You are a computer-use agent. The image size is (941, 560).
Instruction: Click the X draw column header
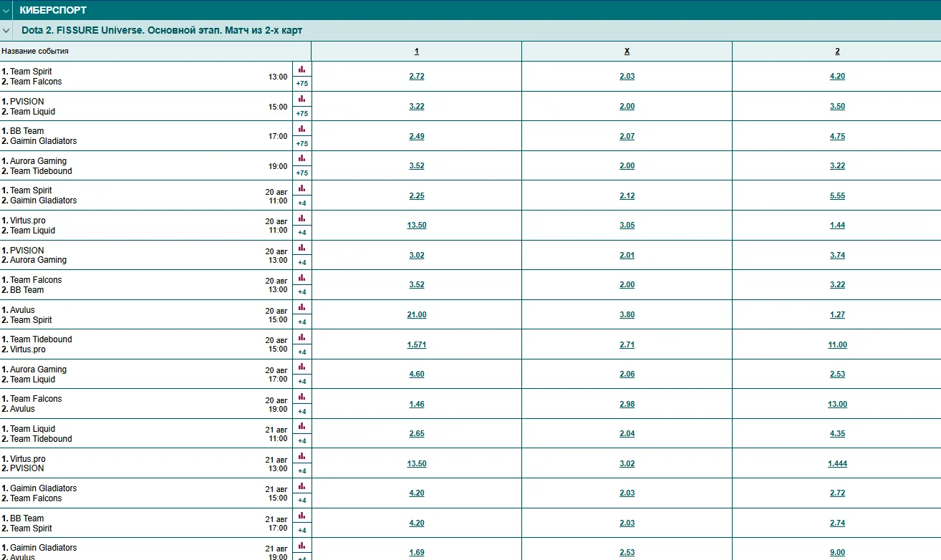(x=627, y=52)
